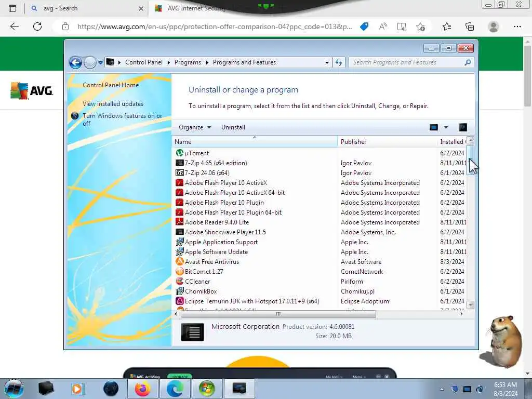Click the Apple Application Support icon

pos(179,242)
